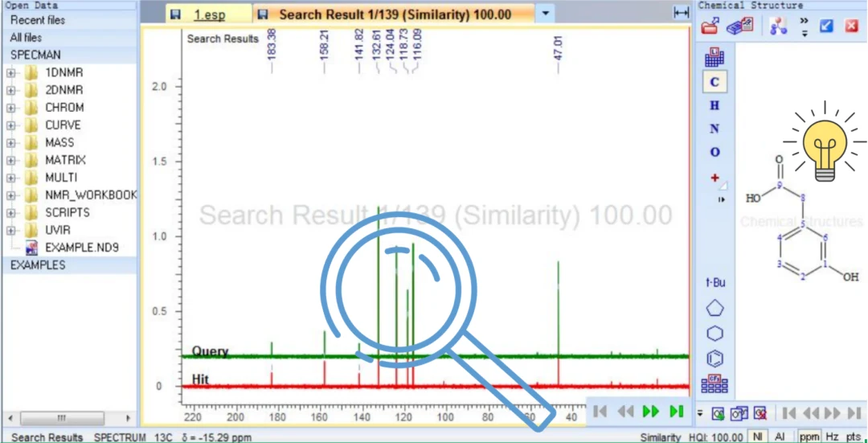Switch to Search Result 1/139 tab
Screen dimensions: 868x443
[394, 14]
